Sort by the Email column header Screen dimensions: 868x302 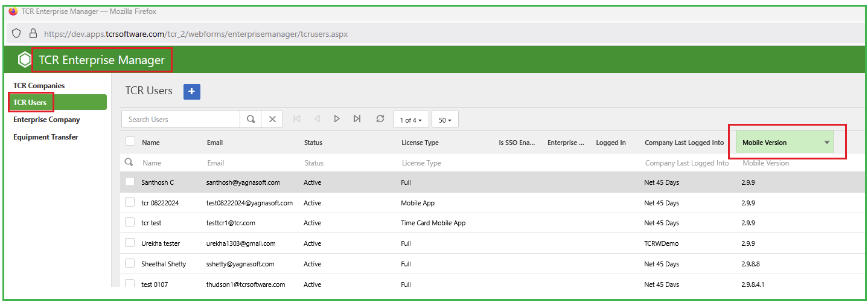pyautogui.click(x=215, y=143)
